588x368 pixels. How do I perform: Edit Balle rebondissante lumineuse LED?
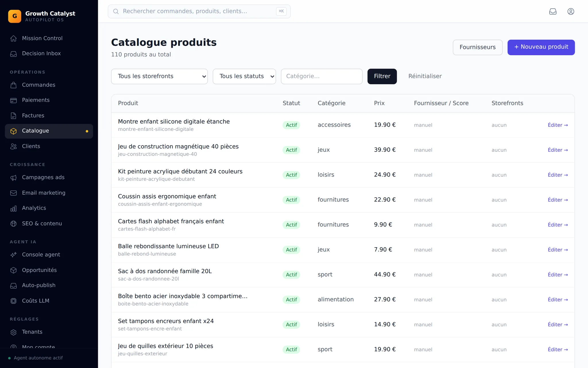pyautogui.click(x=558, y=250)
